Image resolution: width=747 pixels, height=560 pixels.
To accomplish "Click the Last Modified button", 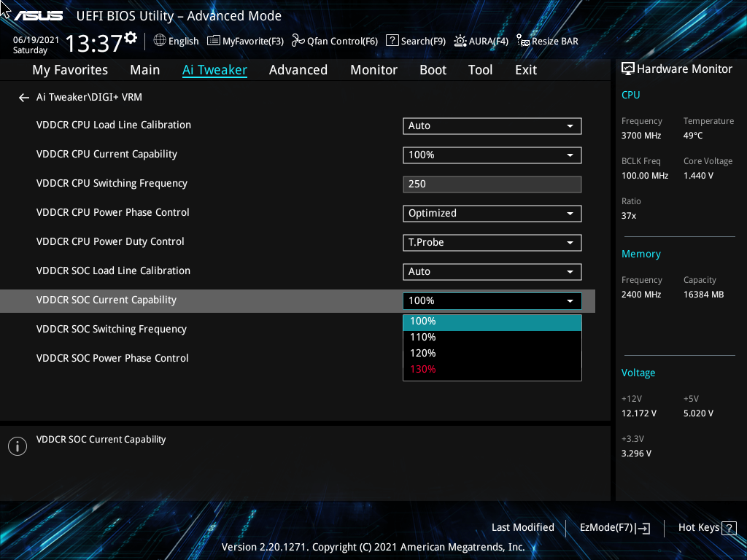I will [523, 527].
